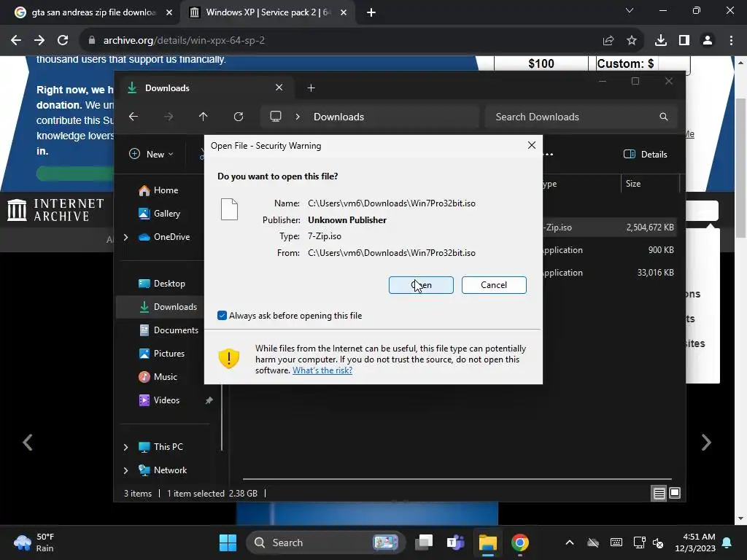Toggle Chrome's side panel icon

(684, 41)
